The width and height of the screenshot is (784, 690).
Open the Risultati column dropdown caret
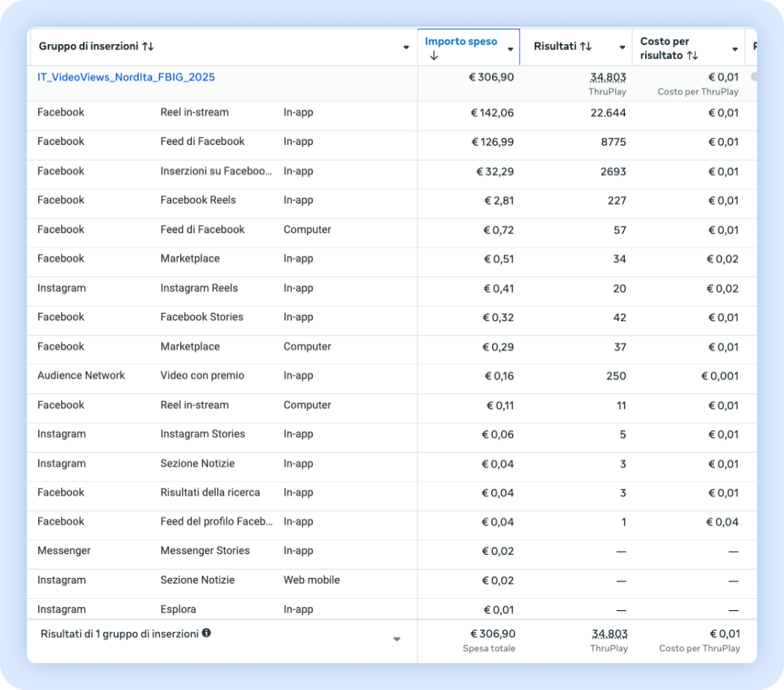click(x=622, y=48)
